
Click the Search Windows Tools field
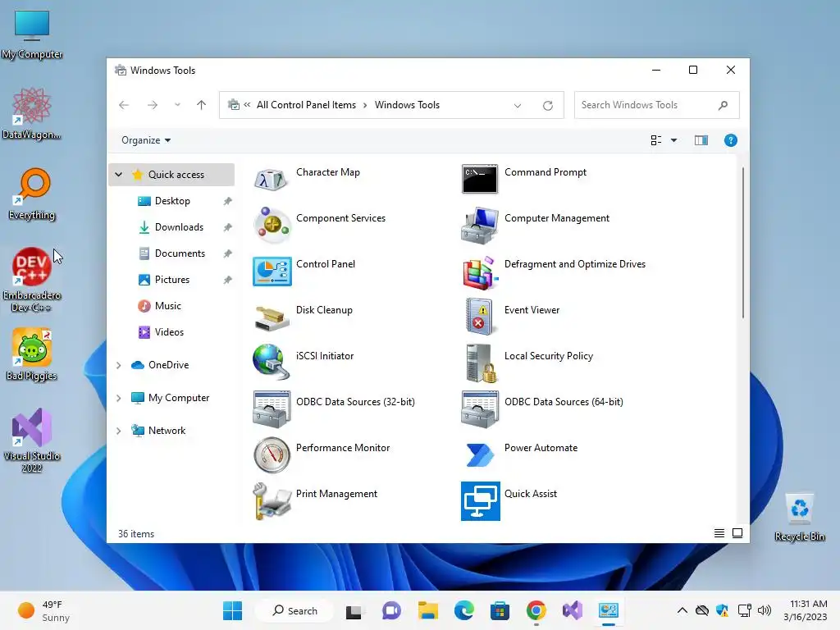click(x=656, y=105)
